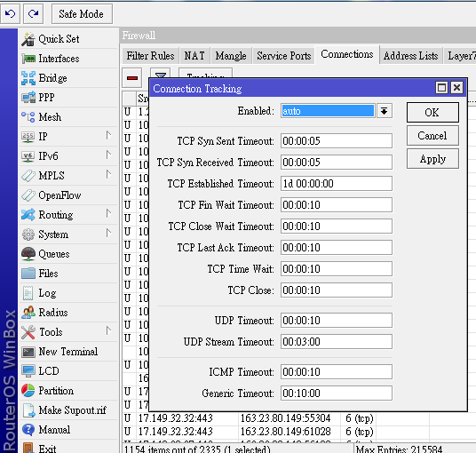The image size is (476, 453).
Task: Edit TCP Close timeout field
Action: (337, 290)
